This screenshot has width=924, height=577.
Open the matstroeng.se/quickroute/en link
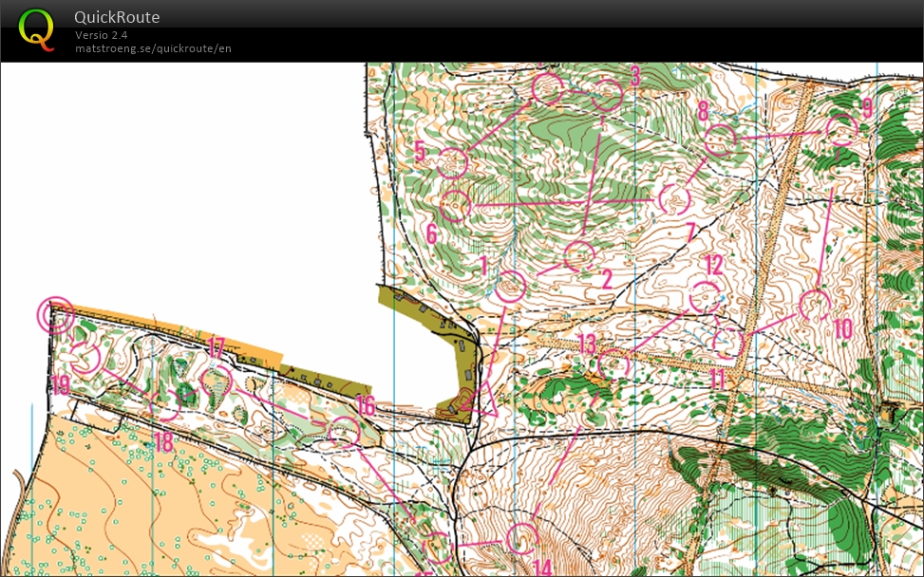153,48
